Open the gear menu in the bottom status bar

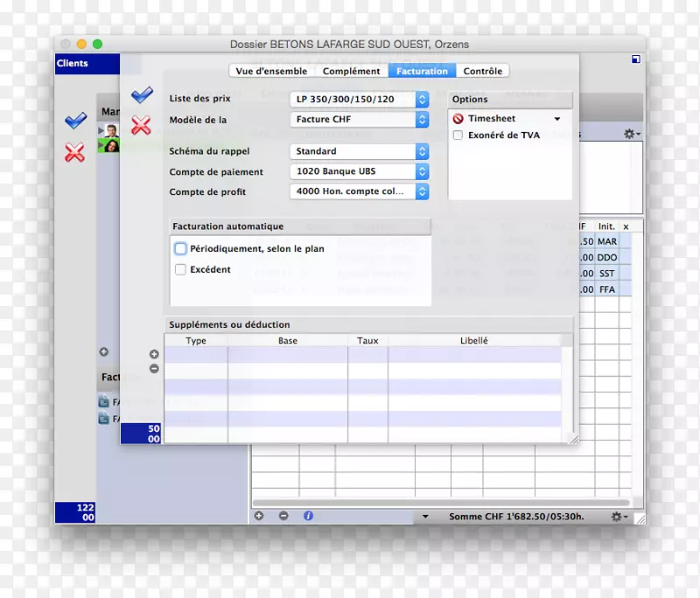coord(619,517)
